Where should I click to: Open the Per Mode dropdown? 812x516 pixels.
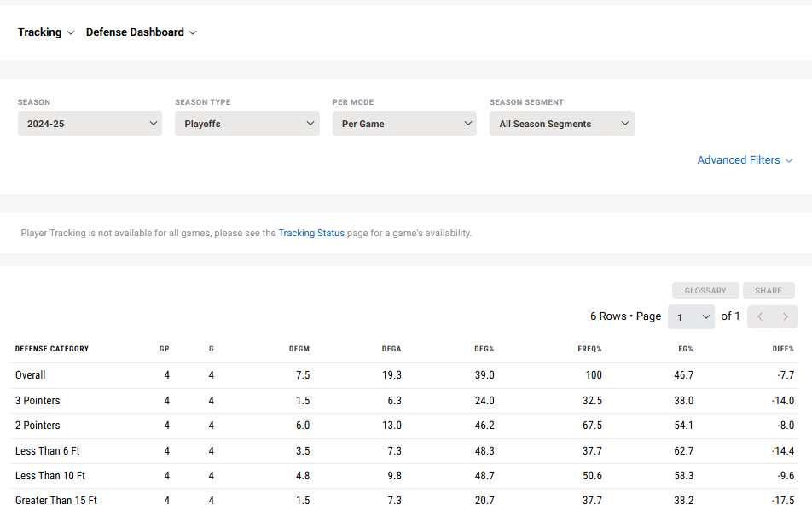pyautogui.click(x=404, y=124)
